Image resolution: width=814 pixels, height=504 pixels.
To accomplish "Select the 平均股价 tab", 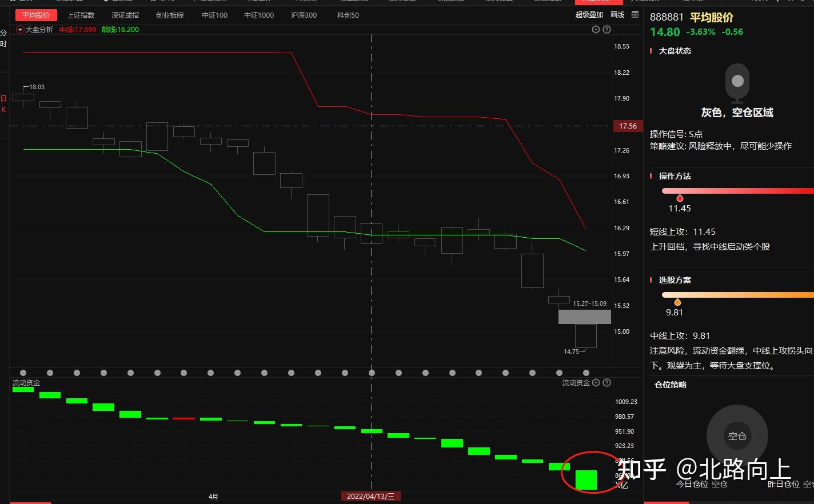I will point(36,15).
